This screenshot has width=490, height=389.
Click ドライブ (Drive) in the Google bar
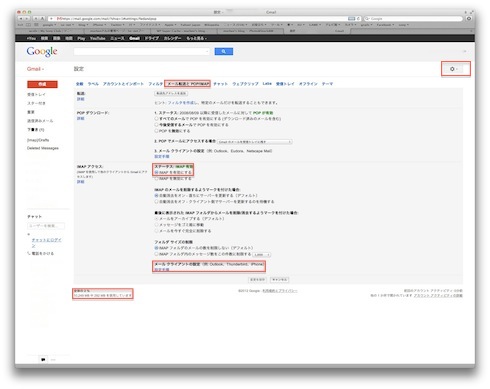coord(151,38)
